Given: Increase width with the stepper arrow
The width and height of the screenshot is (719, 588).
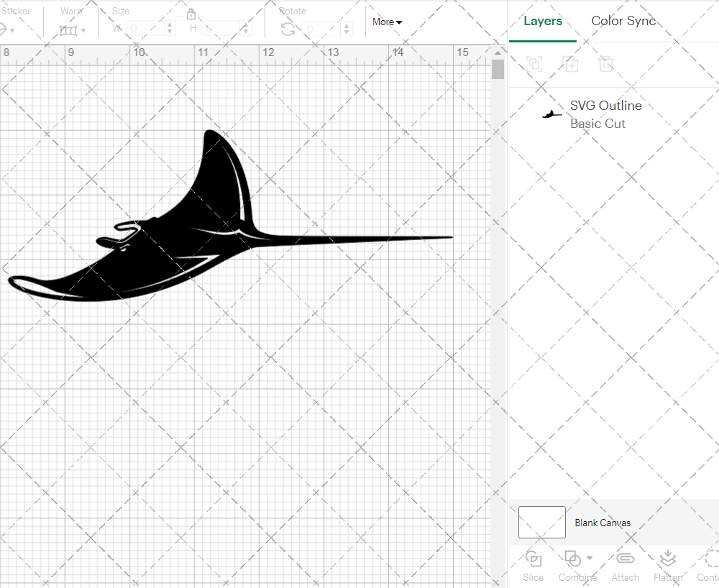Looking at the screenshot, I should [170, 25].
